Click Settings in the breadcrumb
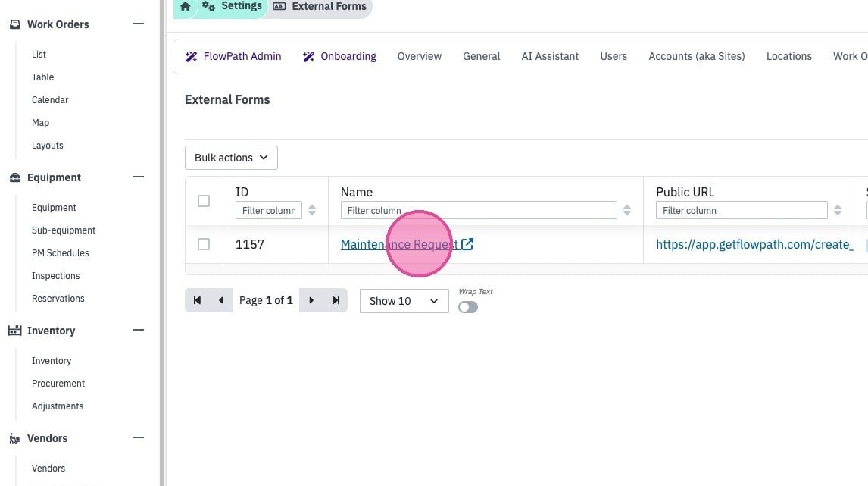 (x=242, y=6)
